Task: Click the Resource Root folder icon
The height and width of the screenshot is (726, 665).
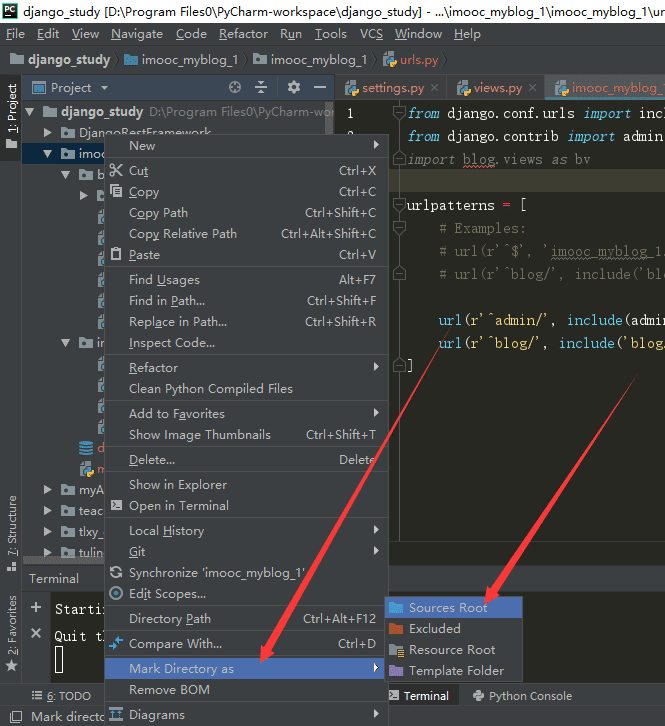Action: [396, 650]
